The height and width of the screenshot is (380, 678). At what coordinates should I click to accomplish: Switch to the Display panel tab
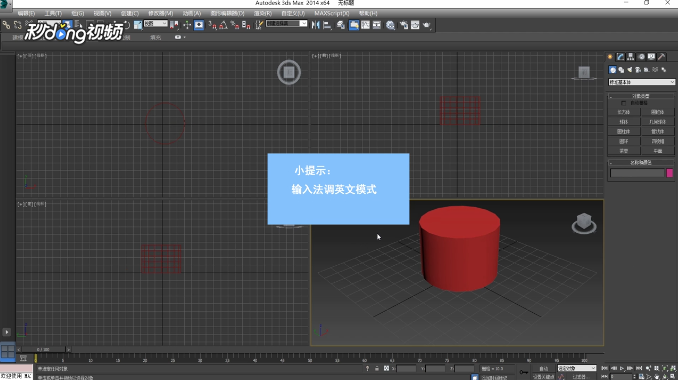(651, 57)
